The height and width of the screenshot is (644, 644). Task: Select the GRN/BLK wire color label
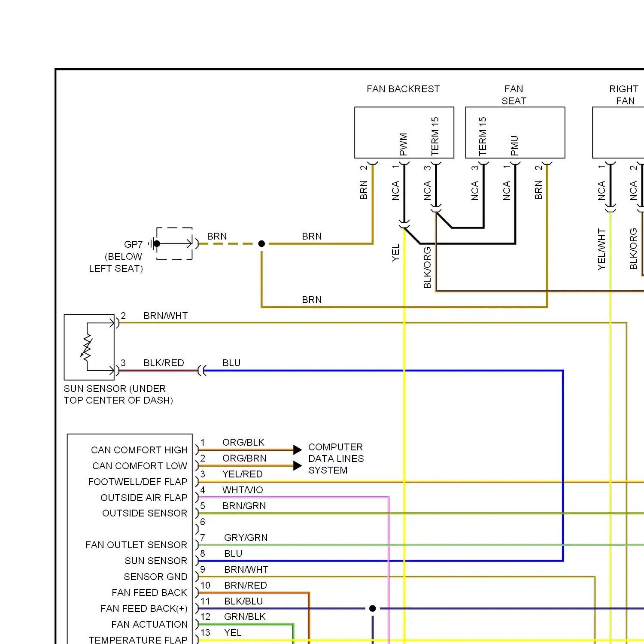[245, 617]
